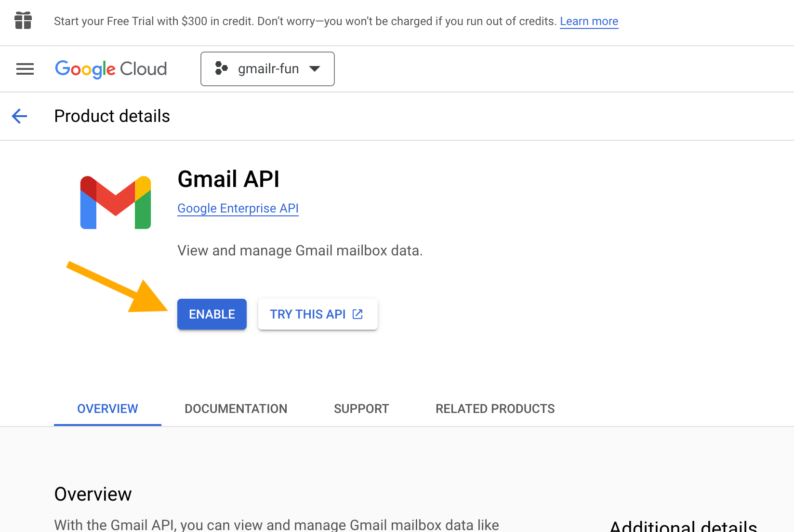Click the Google Cloud logo

[x=110, y=69]
